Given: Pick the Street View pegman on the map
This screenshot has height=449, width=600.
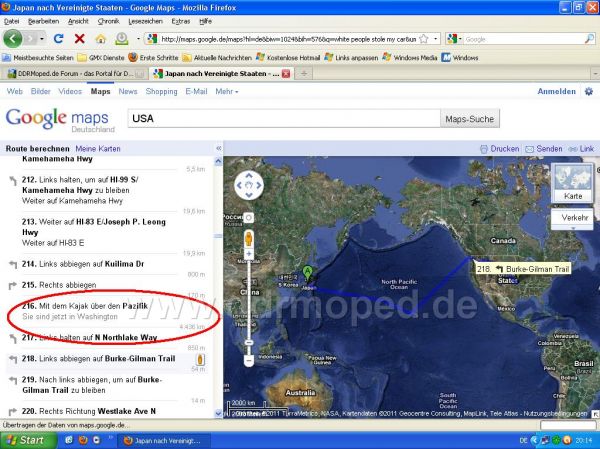Looking at the screenshot, I should [249, 238].
